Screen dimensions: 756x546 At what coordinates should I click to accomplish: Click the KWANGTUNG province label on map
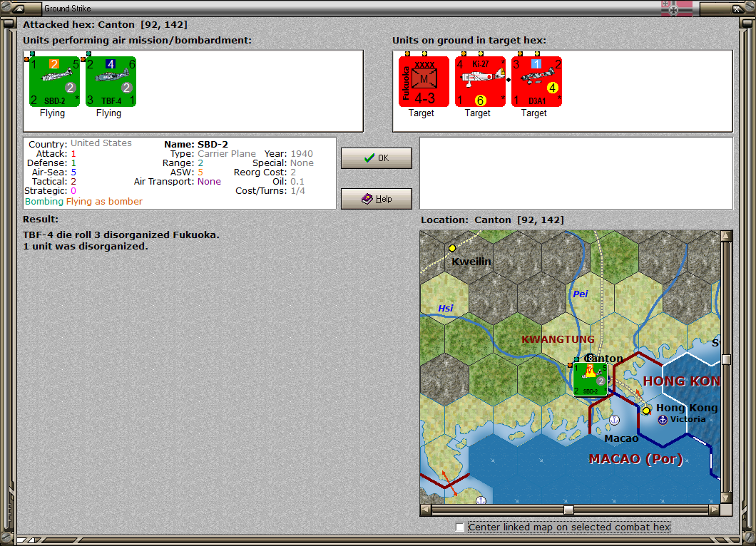tap(558, 339)
